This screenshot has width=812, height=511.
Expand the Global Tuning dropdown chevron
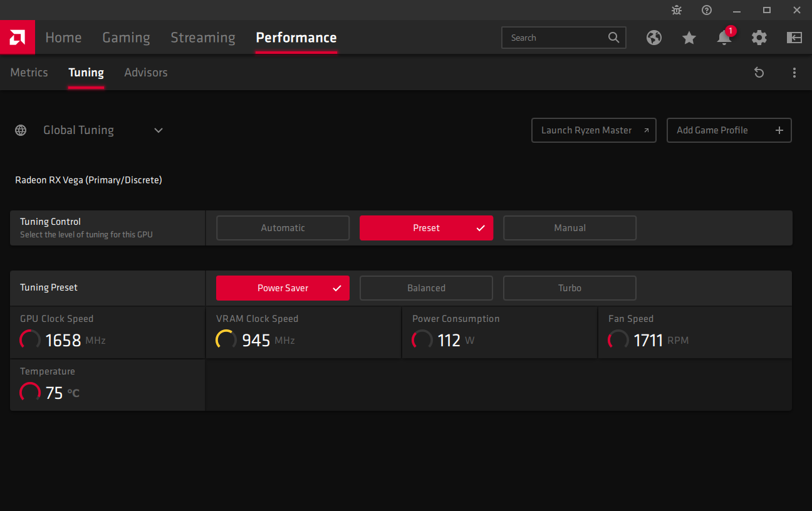(159, 130)
